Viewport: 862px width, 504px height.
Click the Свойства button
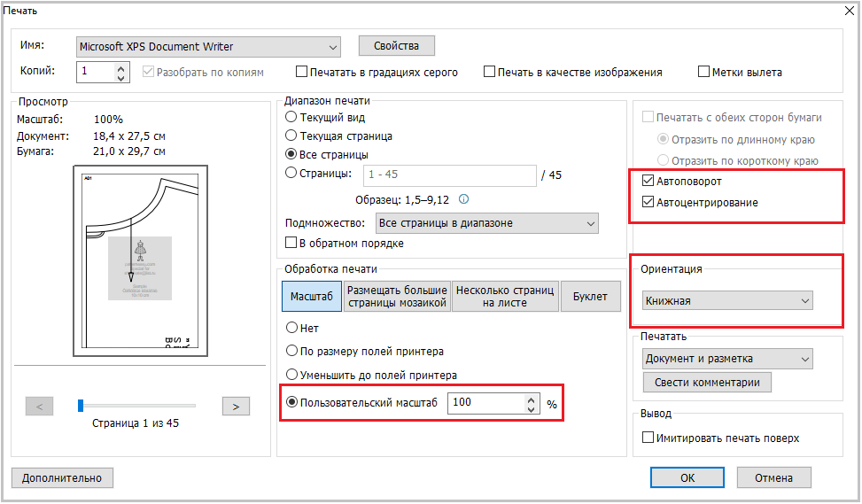coord(396,46)
